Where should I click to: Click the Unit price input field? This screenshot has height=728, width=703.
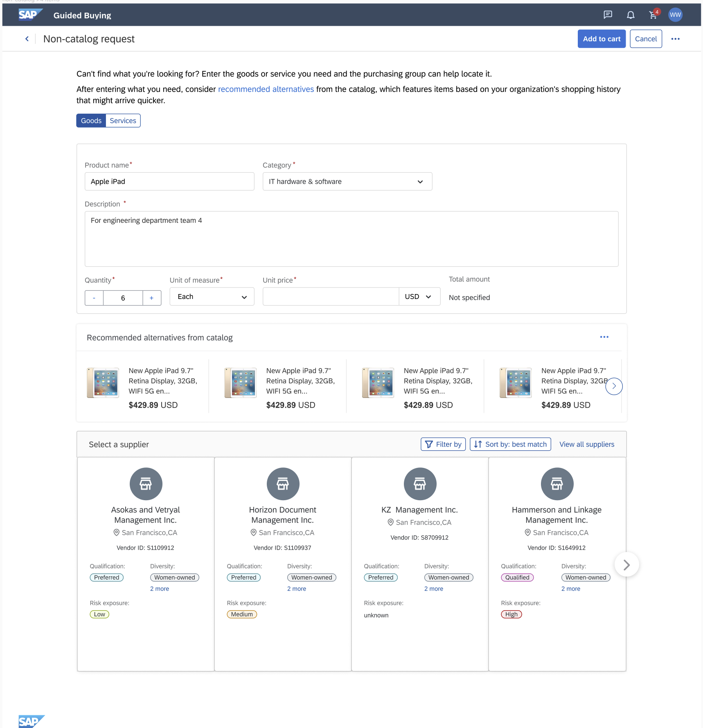(x=331, y=297)
